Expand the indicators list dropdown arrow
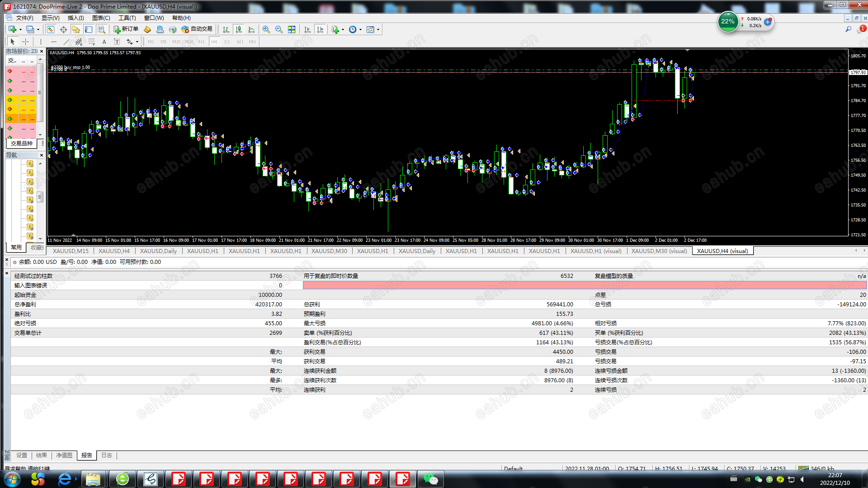Image resolution: width=868 pixels, height=488 pixels. pyautogui.click(x=343, y=30)
